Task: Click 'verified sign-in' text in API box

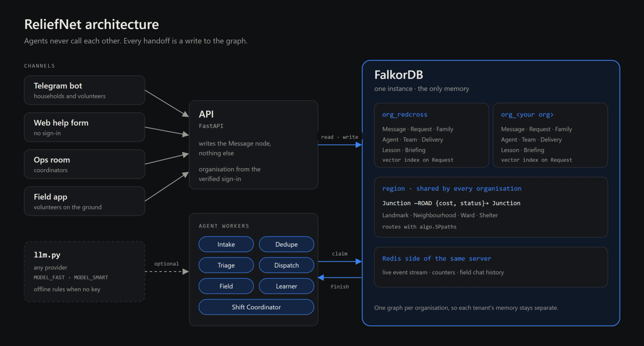Action: (x=220, y=179)
